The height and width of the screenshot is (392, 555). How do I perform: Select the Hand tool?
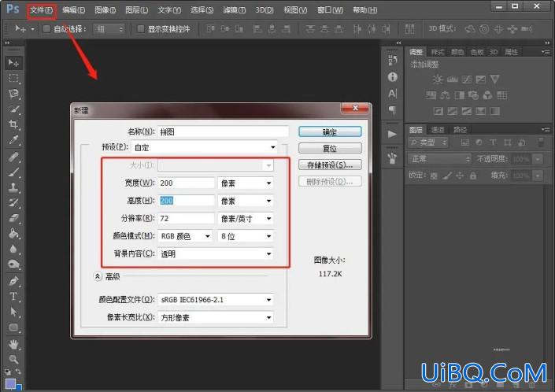click(x=13, y=344)
